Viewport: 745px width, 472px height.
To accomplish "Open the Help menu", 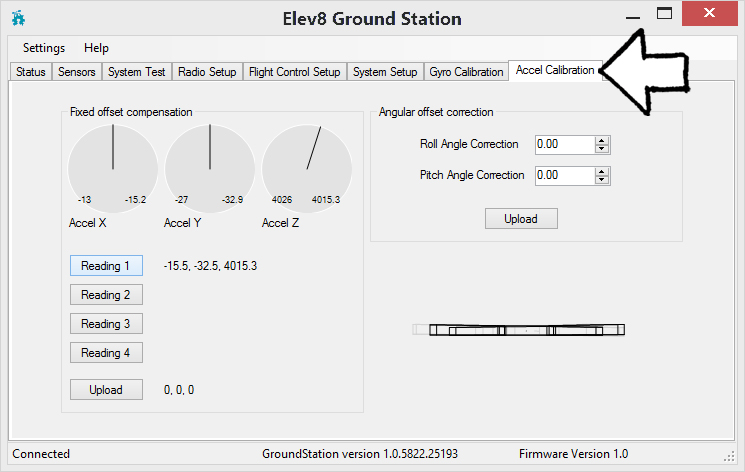I will pyautogui.click(x=97, y=48).
